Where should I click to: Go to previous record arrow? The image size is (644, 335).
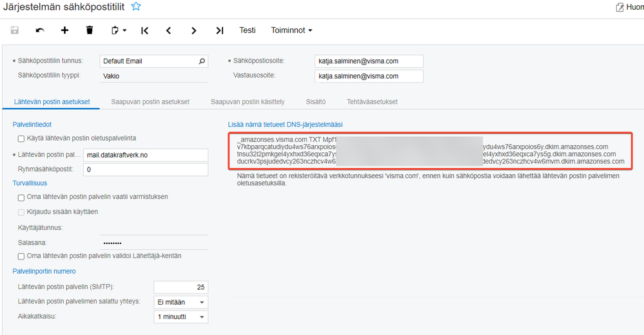tap(168, 30)
